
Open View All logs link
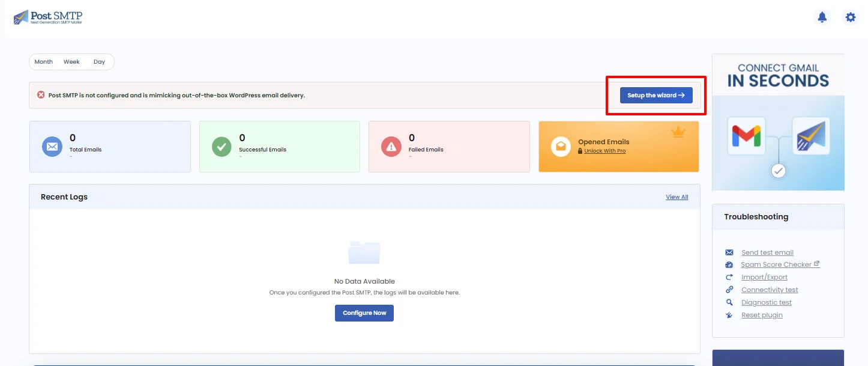(x=677, y=197)
